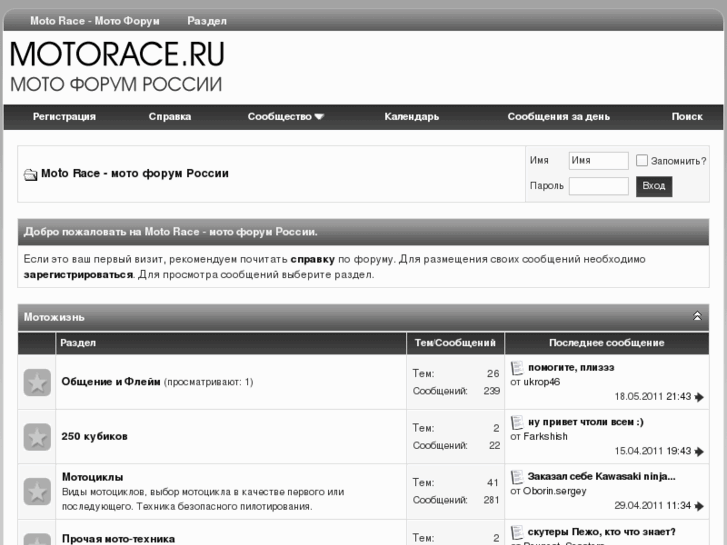The height and width of the screenshot is (545, 727).
Task: Collapse the Мотожизнь category with double-arrow icon
Action: tap(697, 316)
